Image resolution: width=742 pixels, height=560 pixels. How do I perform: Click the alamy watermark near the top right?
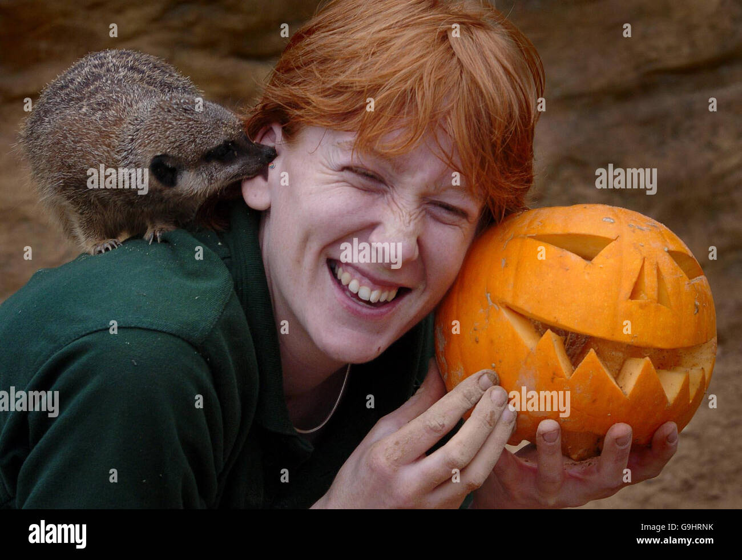tap(626, 179)
